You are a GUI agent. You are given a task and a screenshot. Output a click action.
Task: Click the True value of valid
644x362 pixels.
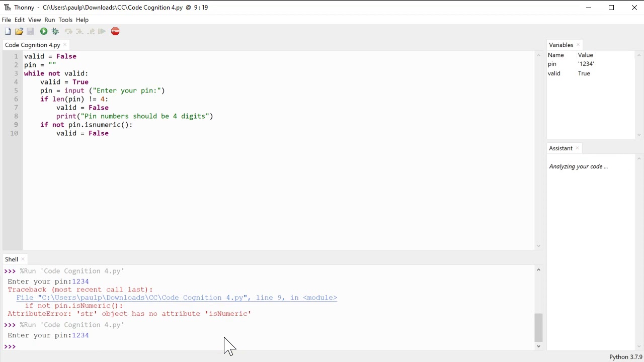click(x=584, y=73)
